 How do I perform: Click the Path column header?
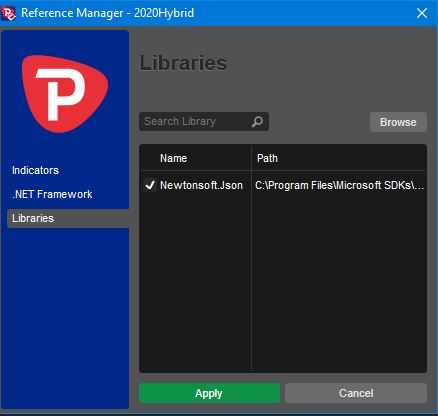pyautogui.click(x=267, y=158)
